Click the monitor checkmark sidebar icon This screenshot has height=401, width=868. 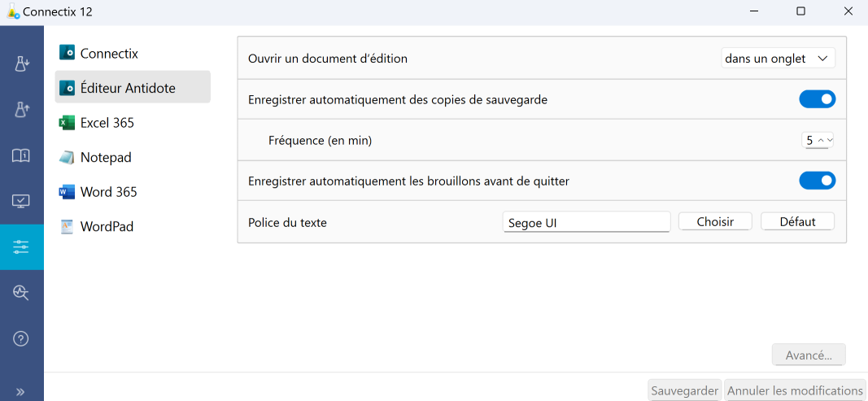[21, 201]
